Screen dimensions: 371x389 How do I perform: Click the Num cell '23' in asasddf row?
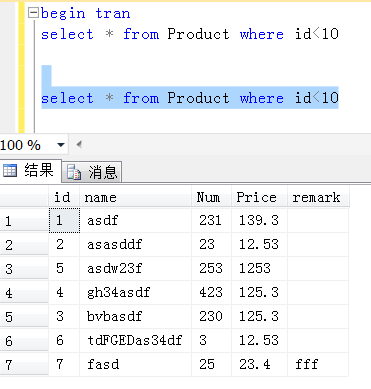211,244
